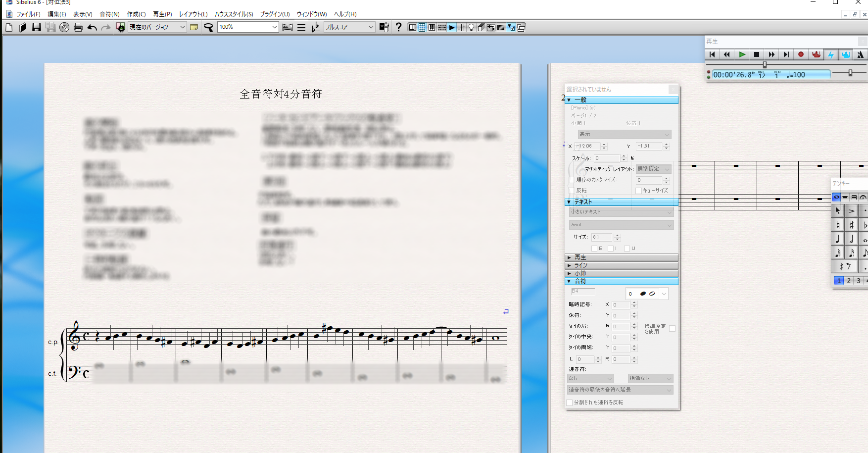The height and width of the screenshot is (453, 868).
Task: Open the 現在のバージョン version dropdown
Action: [x=157, y=27]
